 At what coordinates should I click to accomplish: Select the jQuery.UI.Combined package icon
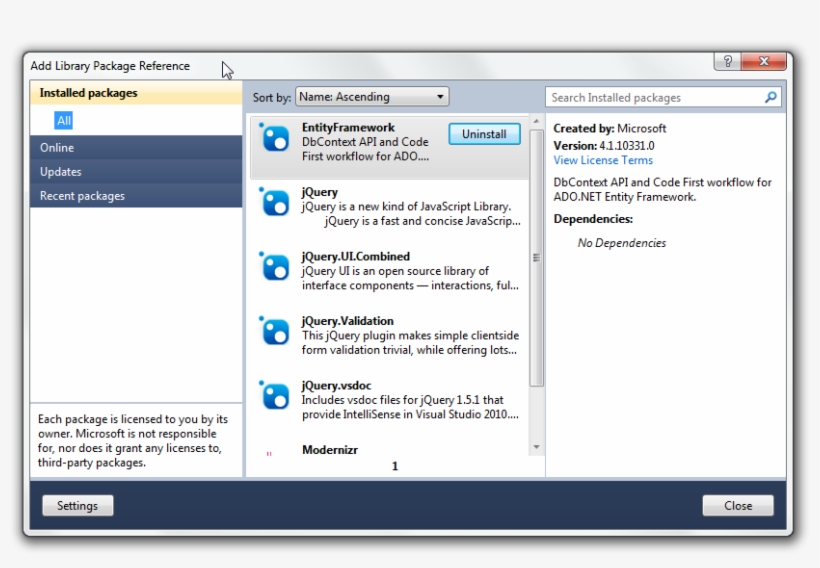274,267
